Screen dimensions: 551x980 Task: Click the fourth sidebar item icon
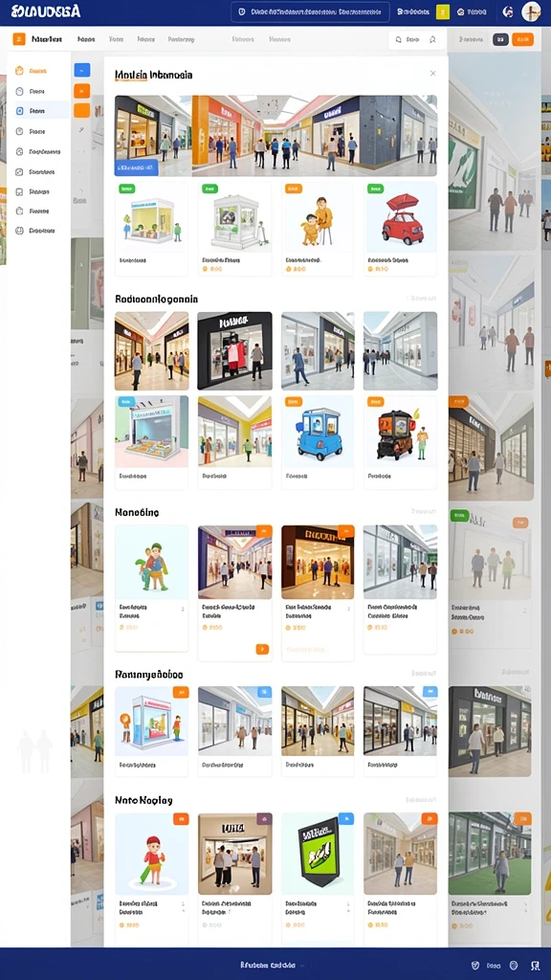tap(19, 131)
